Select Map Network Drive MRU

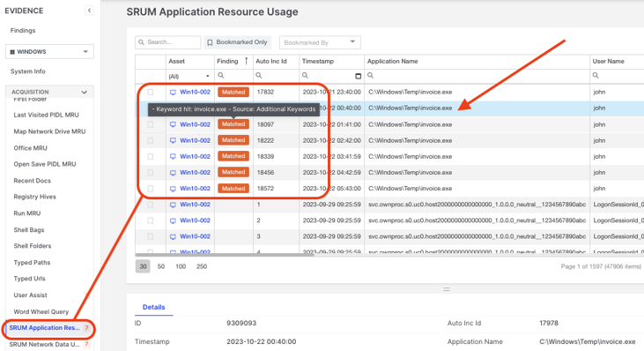49,131
